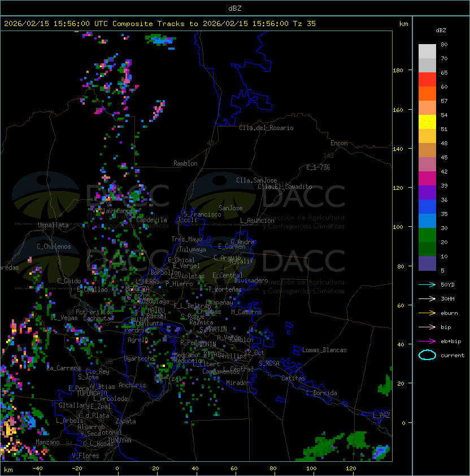Click the 'Divisadero' map label

coord(251,280)
